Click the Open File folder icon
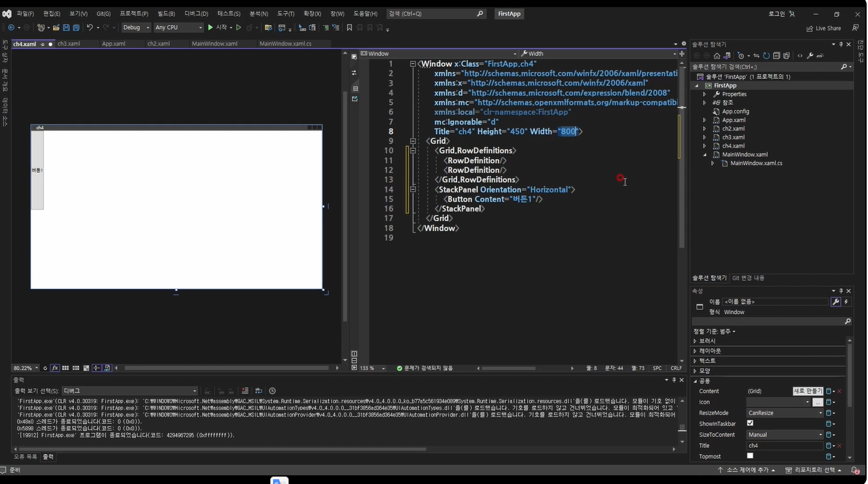 coord(56,27)
